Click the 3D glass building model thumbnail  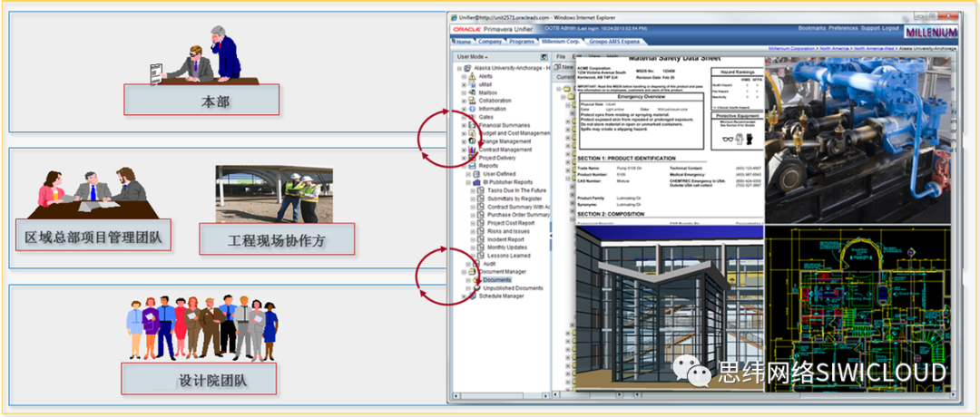[x=670, y=308]
